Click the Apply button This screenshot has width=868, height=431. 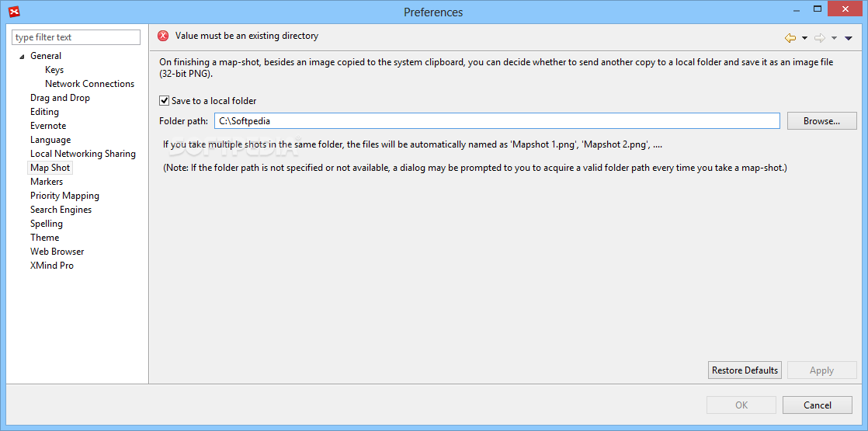pos(821,370)
